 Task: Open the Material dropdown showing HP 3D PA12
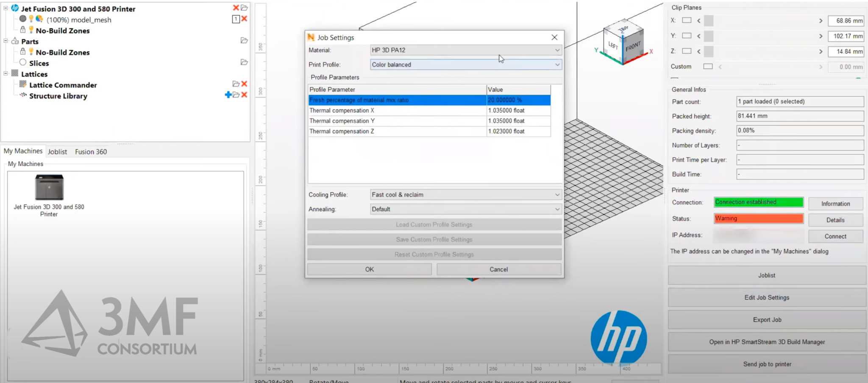[x=465, y=50]
